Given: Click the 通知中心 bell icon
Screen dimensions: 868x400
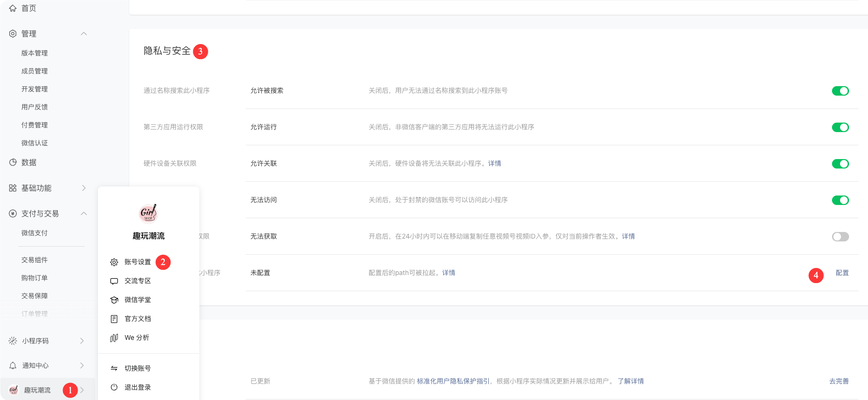Looking at the screenshot, I should click(x=13, y=365).
